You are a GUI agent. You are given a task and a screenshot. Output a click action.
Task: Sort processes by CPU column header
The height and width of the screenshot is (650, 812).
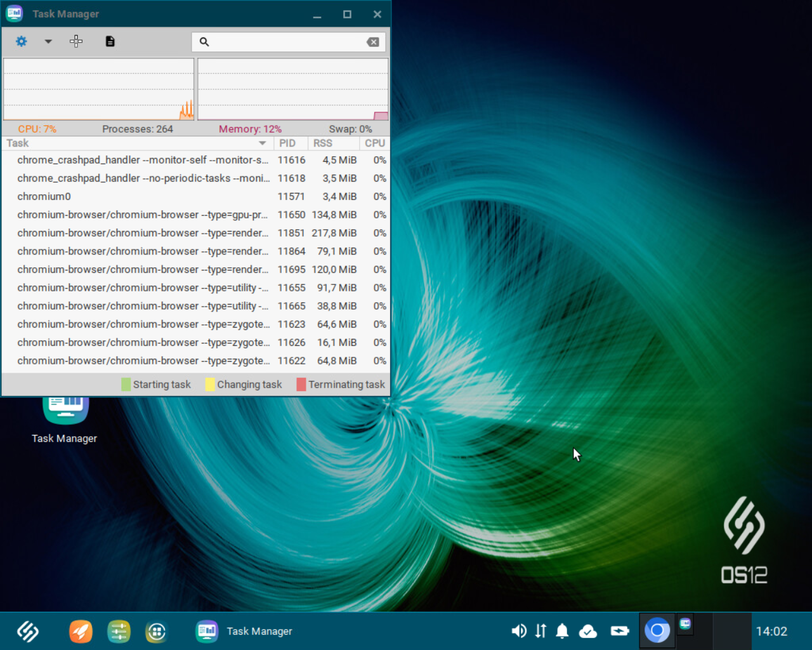click(374, 143)
